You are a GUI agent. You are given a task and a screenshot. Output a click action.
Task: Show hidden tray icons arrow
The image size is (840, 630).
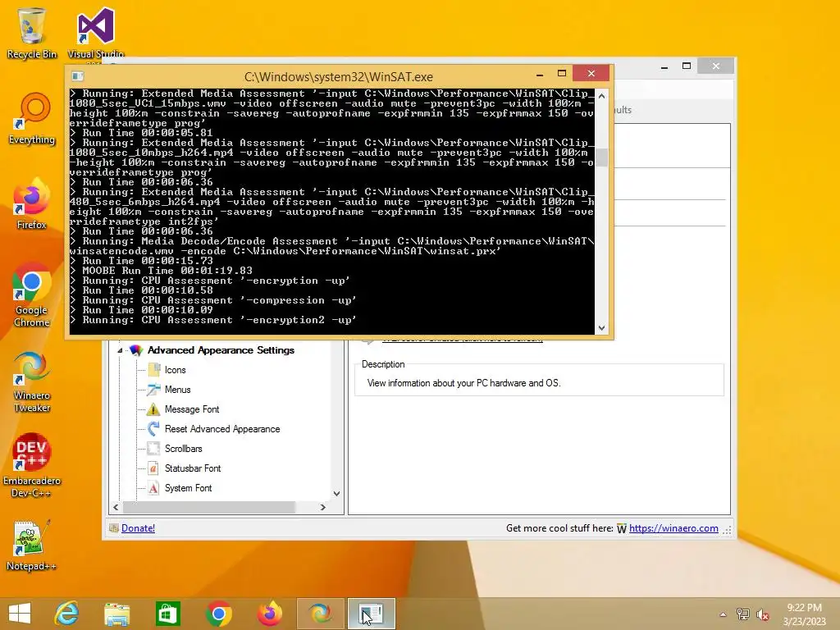pyautogui.click(x=724, y=614)
